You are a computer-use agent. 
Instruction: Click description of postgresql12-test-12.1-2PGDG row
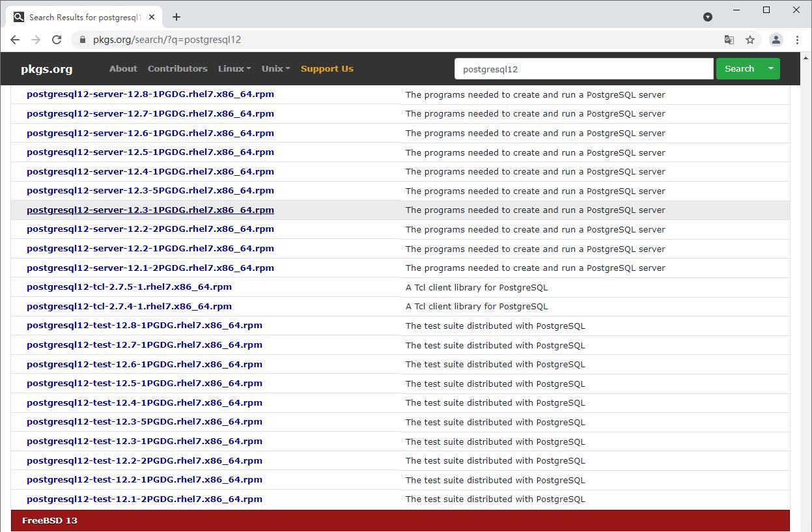[496, 499]
